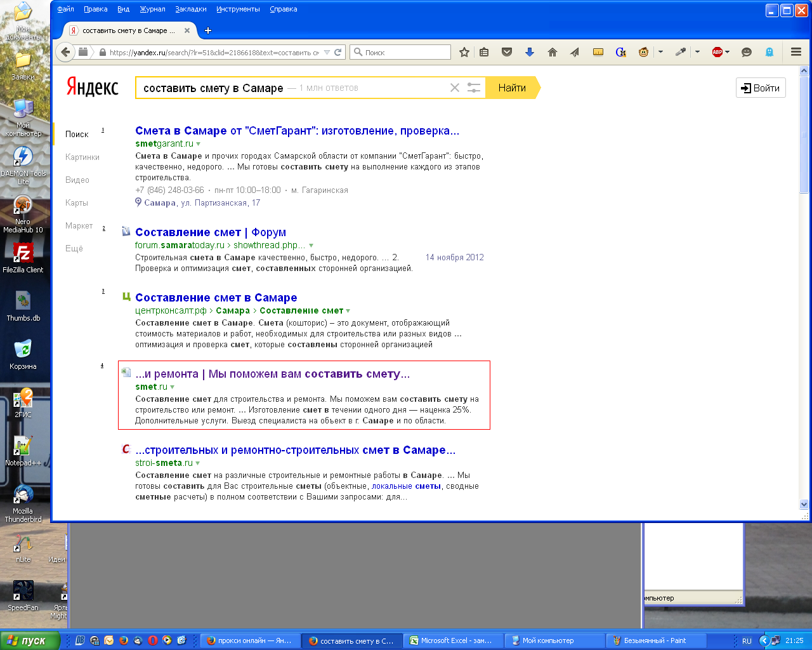
Task: Open Yandex advanced search settings icon
Action: [x=474, y=88]
